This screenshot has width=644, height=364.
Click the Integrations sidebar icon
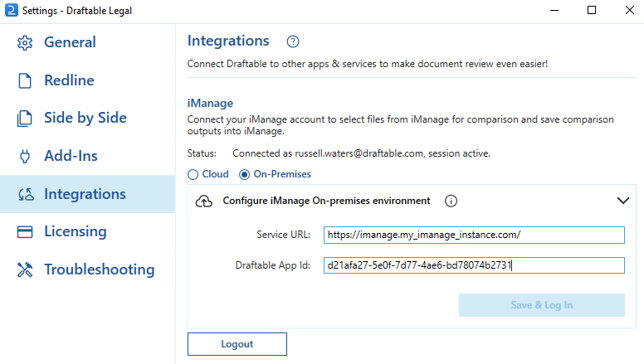coord(26,194)
